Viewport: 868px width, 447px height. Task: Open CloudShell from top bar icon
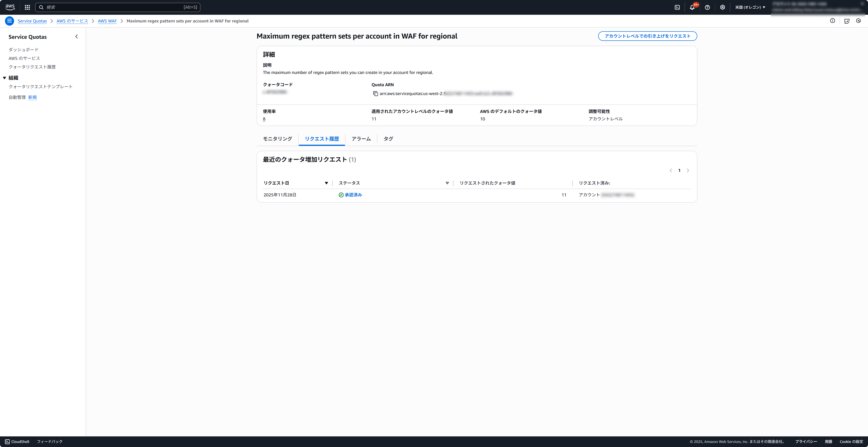click(677, 7)
